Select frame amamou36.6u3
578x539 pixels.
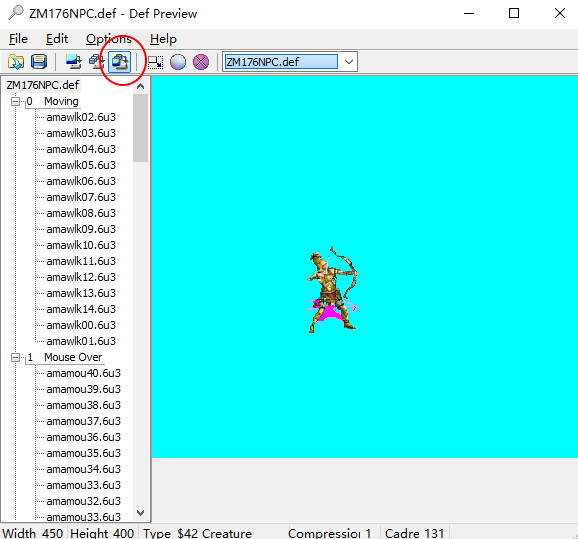coord(84,437)
